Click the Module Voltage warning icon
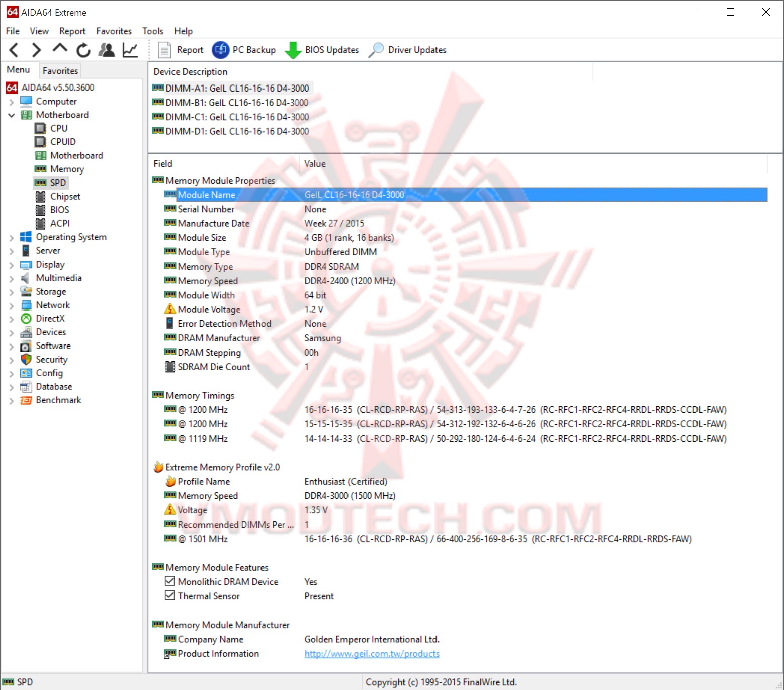Image resolution: width=784 pixels, height=690 pixels. pos(170,309)
